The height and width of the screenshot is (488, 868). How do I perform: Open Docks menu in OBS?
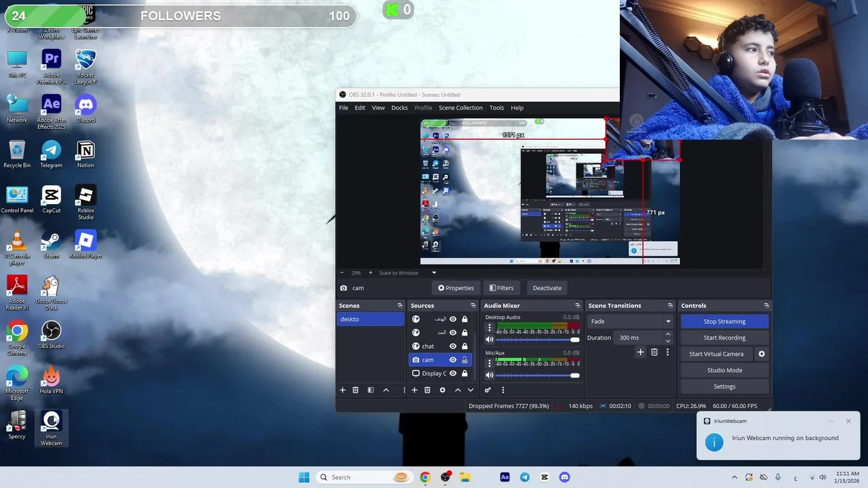[x=399, y=108]
